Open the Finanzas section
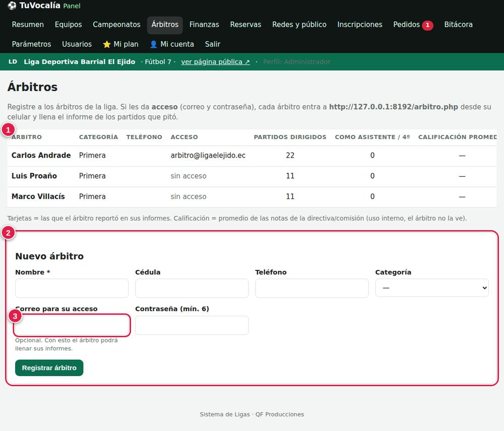The image size is (504, 431). pos(204,25)
